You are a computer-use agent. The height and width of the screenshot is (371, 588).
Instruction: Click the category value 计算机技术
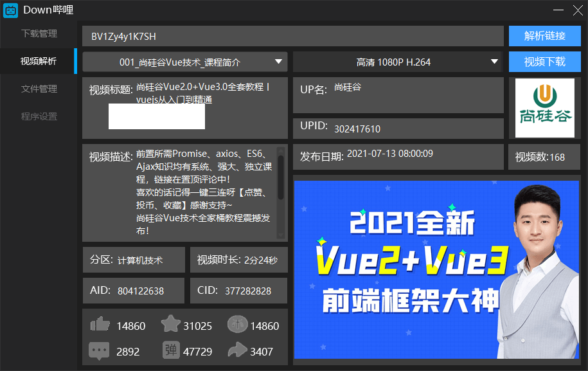pyautogui.click(x=140, y=260)
